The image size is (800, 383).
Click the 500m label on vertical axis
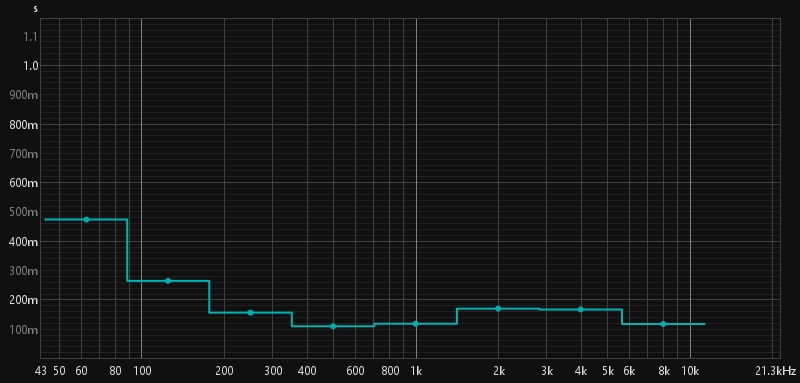click(x=24, y=212)
